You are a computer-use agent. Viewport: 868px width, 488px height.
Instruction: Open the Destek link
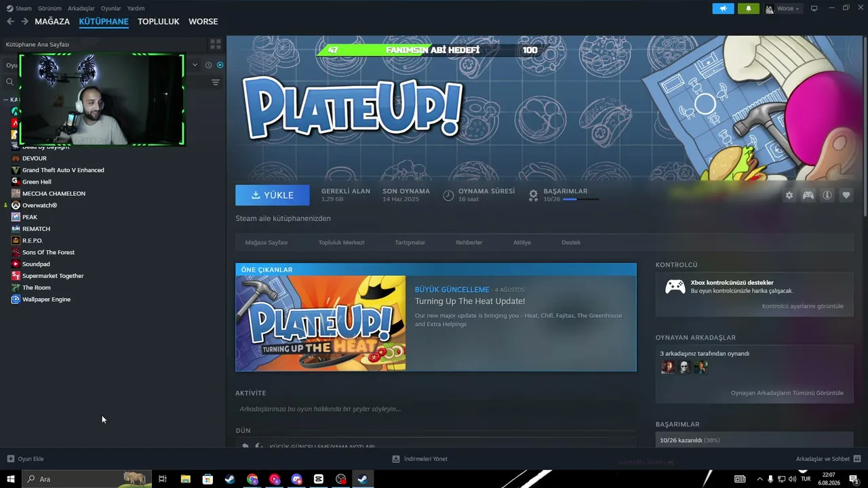(x=571, y=242)
